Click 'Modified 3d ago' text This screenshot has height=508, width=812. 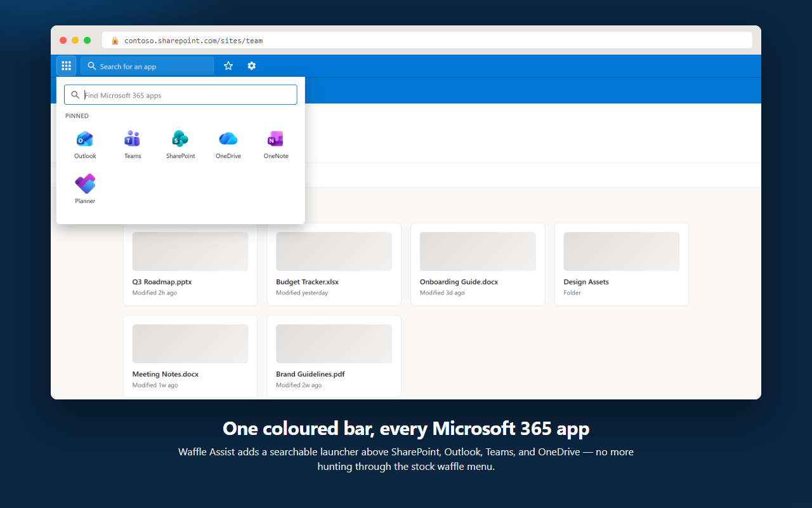442,293
